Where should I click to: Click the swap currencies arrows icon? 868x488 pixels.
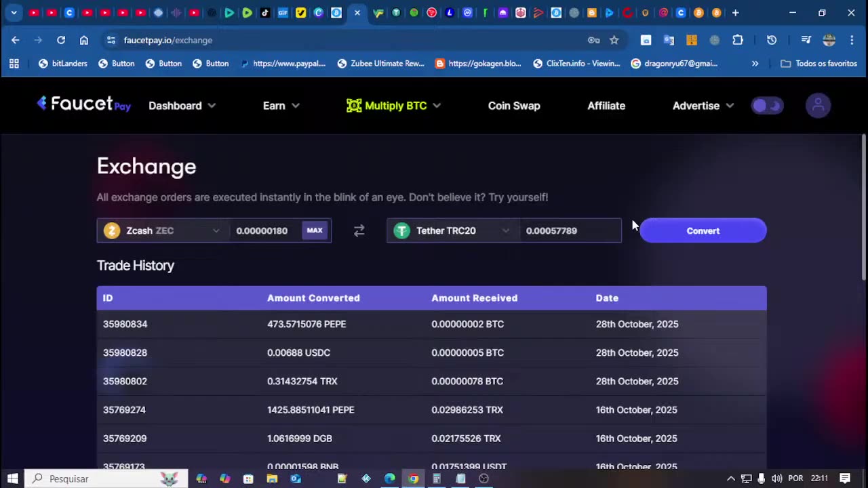[359, 230]
